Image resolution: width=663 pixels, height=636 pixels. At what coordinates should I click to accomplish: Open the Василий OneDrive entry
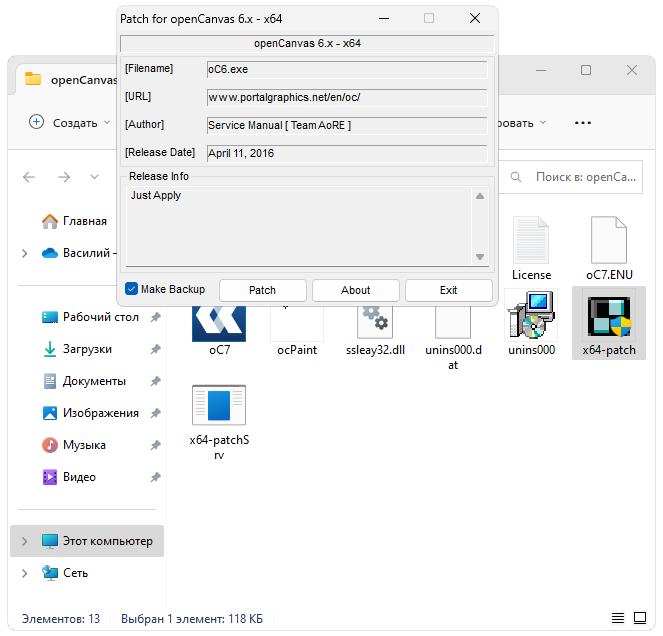[x=79, y=253]
